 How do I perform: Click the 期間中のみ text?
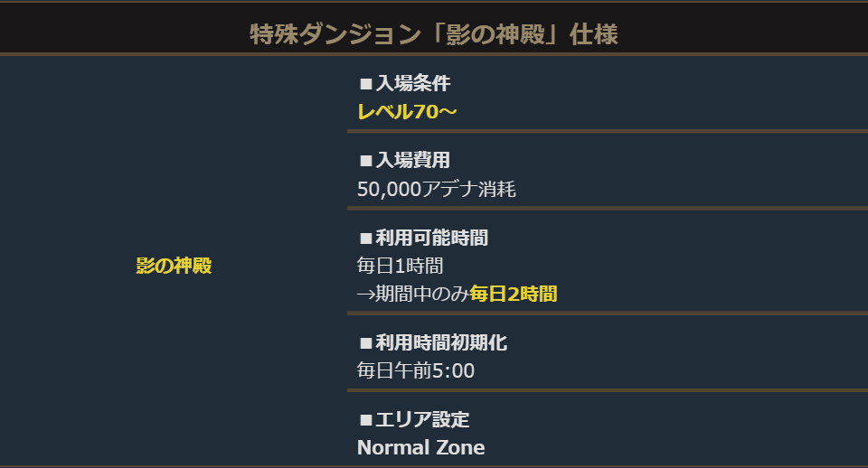coord(421,294)
